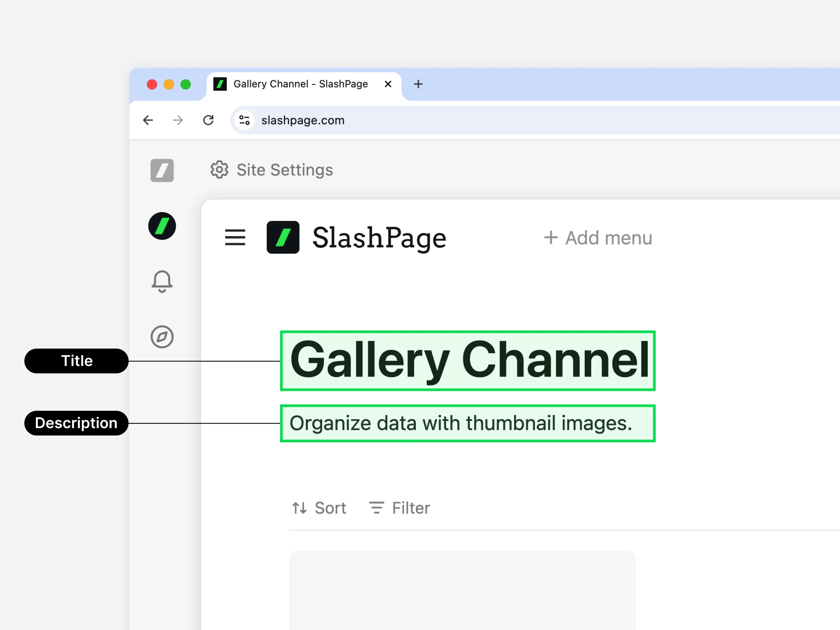The height and width of the screenshot is (630, 840).
Task: Edit the Gallery Channel title
Action: (468, 361)
